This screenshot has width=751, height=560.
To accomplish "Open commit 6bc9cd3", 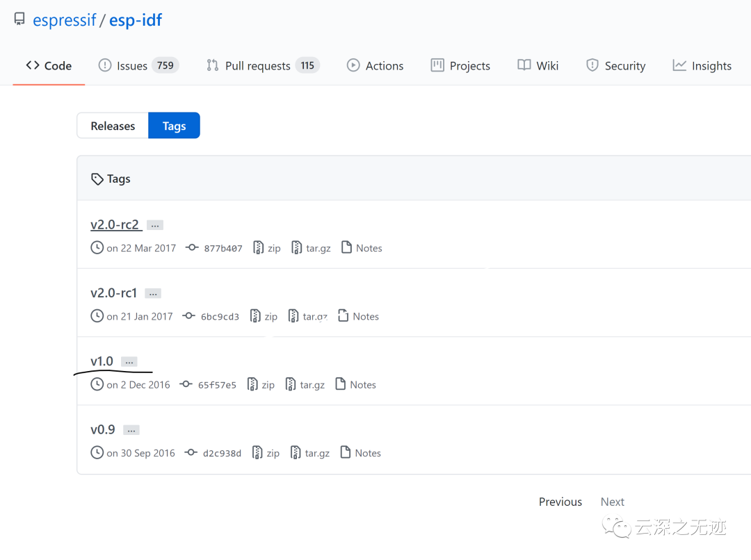I will [220, 317].
